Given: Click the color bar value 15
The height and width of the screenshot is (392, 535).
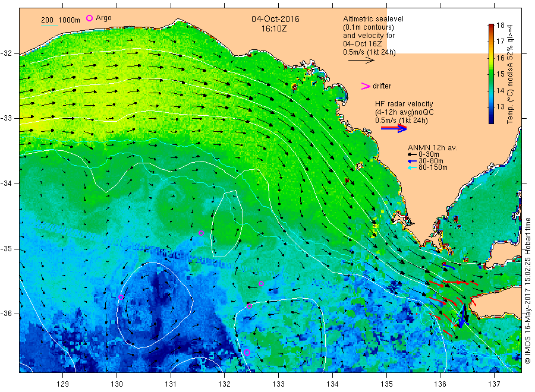Looking at the screenshot, I should click(x=500, y=74).
